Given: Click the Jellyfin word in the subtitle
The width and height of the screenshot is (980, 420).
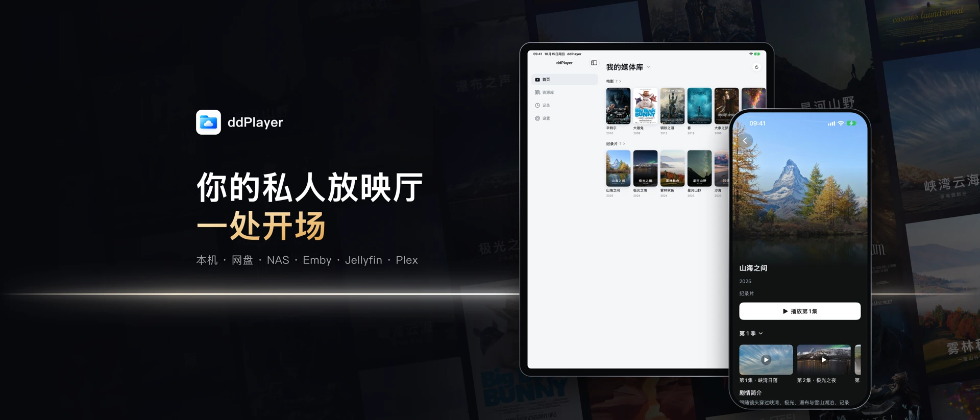Looking at the screenshot, I should pos(363,260).
